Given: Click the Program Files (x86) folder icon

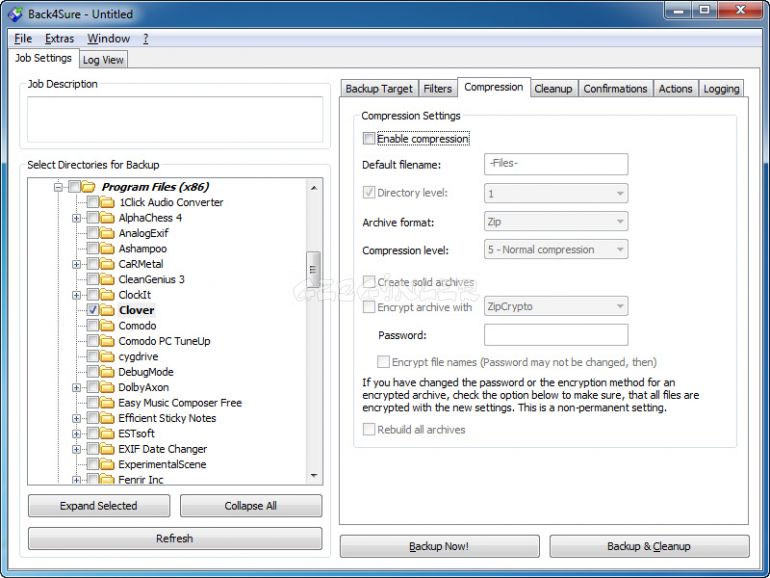Looking at the screenshot, I should pos(89,187).
